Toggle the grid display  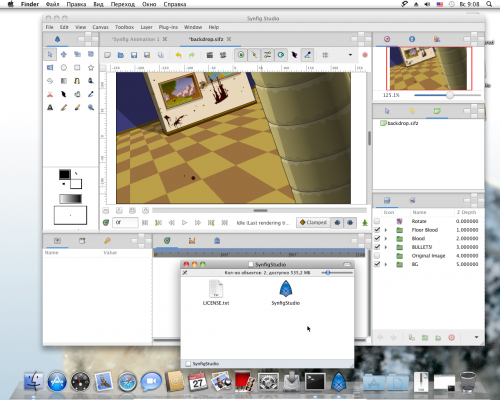pos(325,55)
